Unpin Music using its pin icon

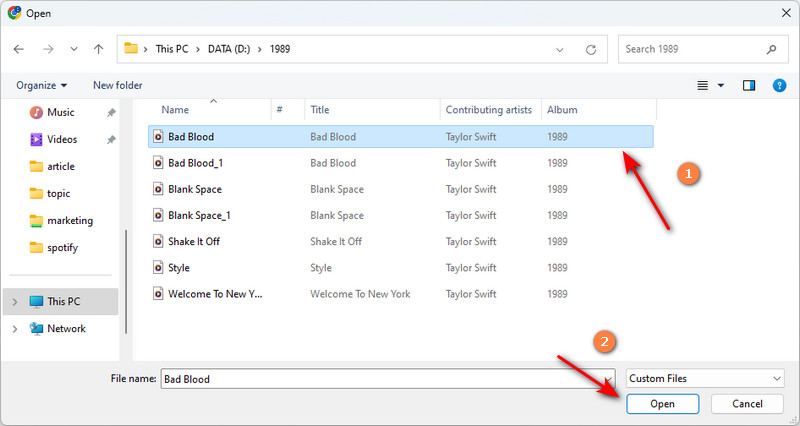(111, 113)
